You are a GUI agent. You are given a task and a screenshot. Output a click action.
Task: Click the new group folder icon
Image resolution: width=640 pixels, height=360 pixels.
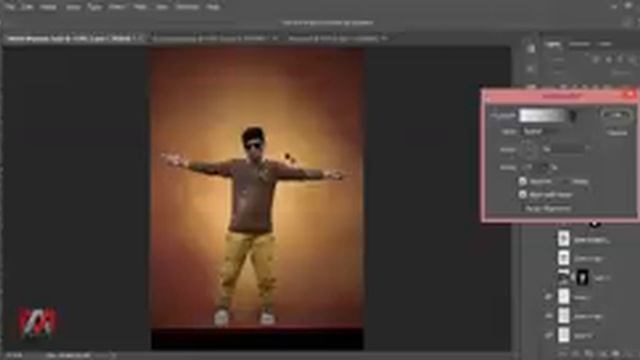tap(616, 353)
